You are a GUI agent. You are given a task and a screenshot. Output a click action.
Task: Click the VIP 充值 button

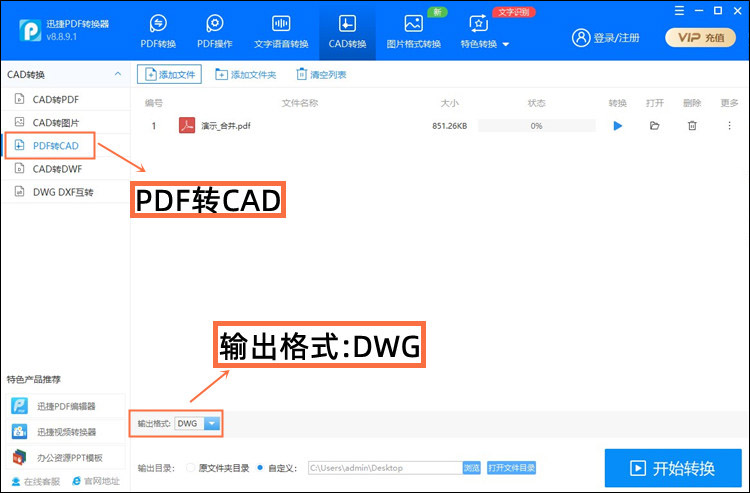pos(701,37)
